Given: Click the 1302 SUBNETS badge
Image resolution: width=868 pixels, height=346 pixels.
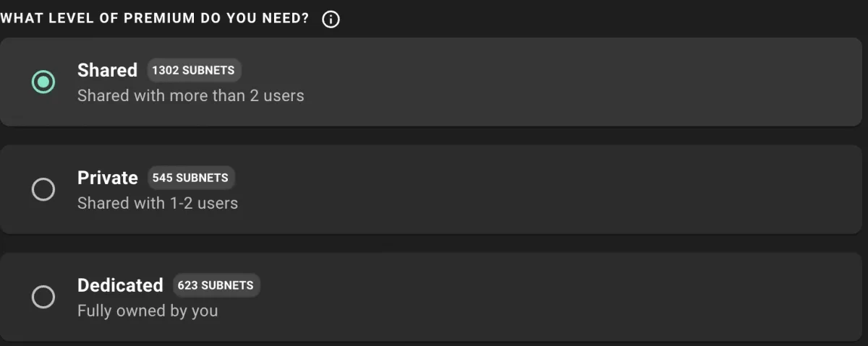Looking at the screenshot, I should click(193, 70).
